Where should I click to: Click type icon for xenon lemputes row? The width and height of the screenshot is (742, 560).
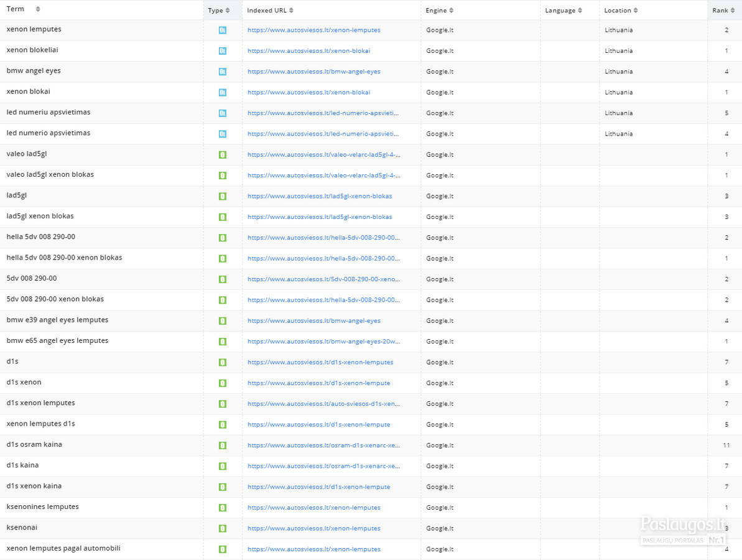[x=223, y=30]
